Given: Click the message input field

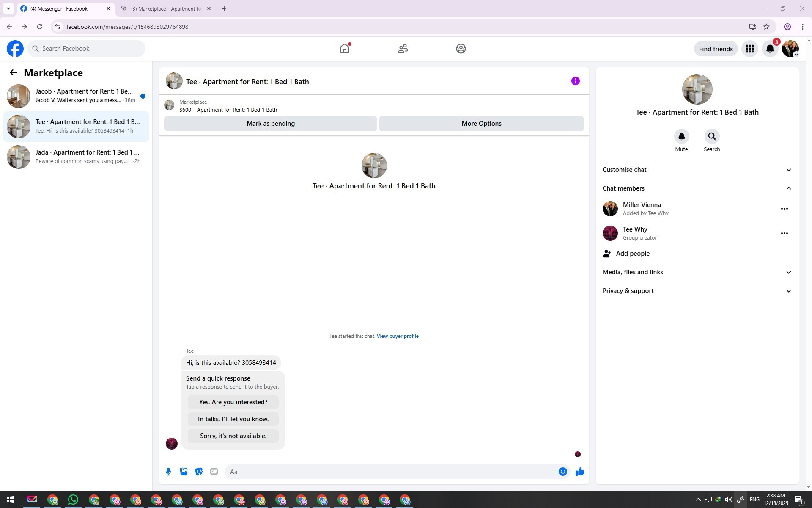Looking at the screenshot, I should click(391, 472).
